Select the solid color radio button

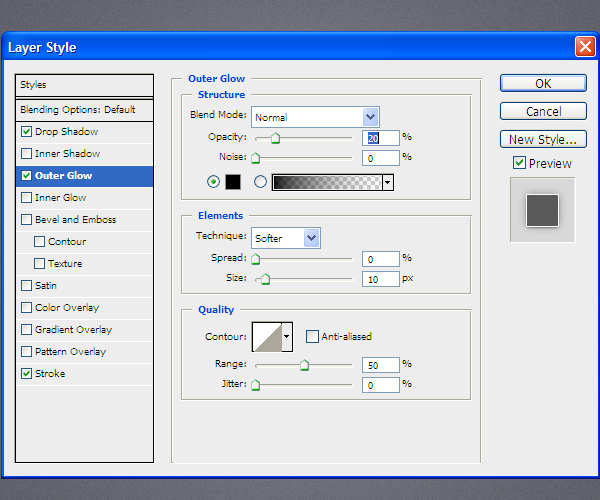214,182
